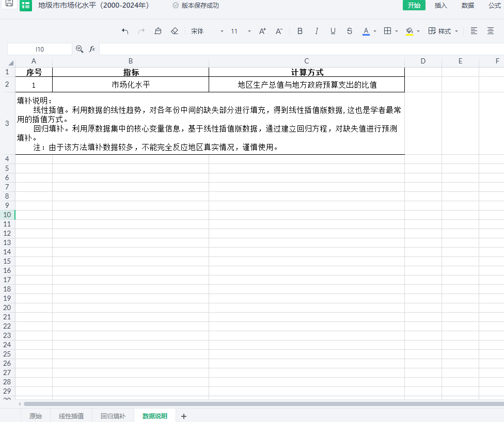The height and width of the screenshot is (422, 504).
Task: Click the clear format eraser icon
Action: pos(175,31)
